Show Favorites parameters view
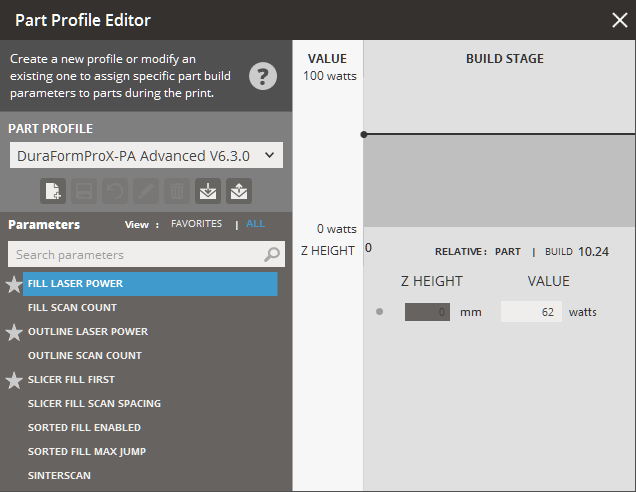Screen dimensions: 636x492 point(196,224)
